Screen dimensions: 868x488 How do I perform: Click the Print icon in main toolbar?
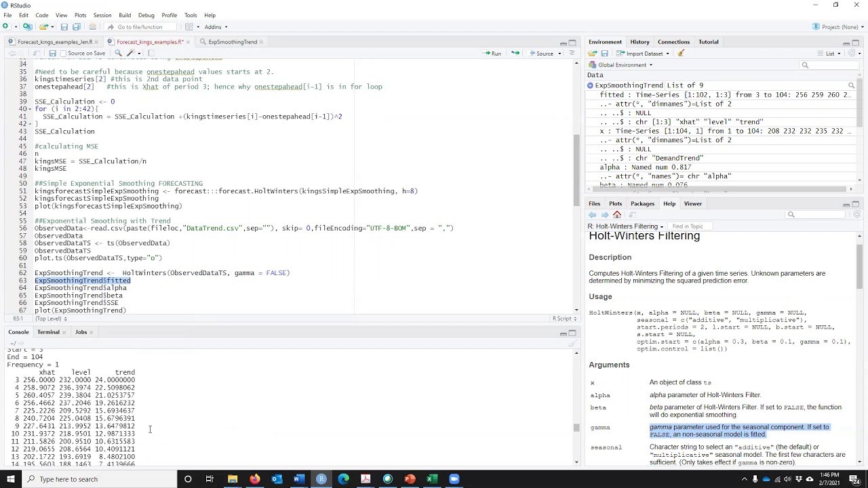(93, 26)
